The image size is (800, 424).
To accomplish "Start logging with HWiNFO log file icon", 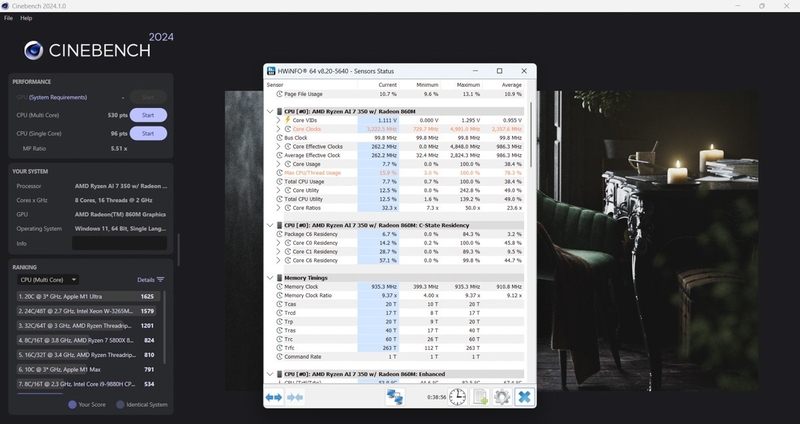I will pyautogui.click(x=480, y=397).
